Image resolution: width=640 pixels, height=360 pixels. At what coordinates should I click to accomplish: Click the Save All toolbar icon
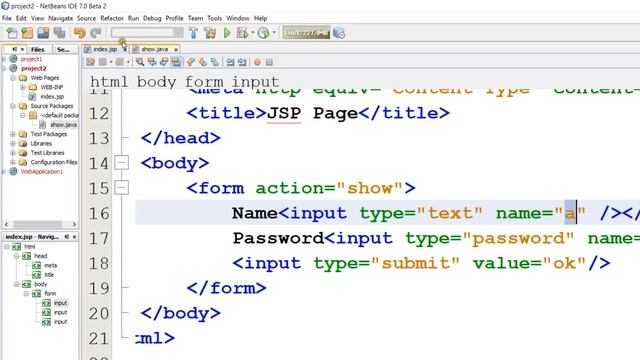[x=60, y=33]
